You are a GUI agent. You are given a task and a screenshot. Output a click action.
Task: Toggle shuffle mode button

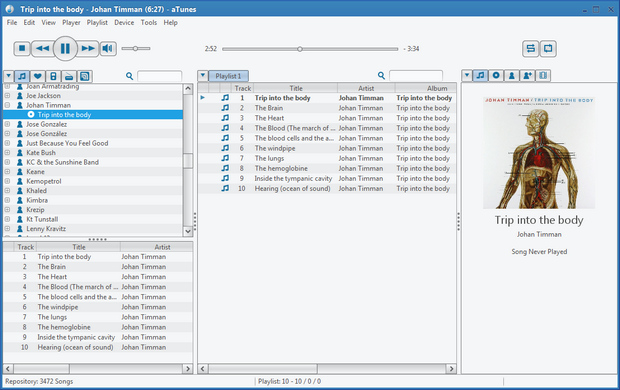click(530, 49)
